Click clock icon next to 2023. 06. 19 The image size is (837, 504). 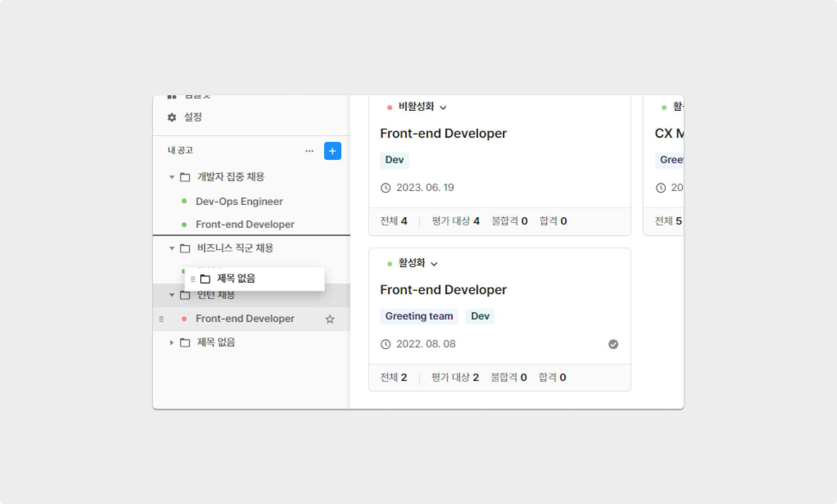386,188
